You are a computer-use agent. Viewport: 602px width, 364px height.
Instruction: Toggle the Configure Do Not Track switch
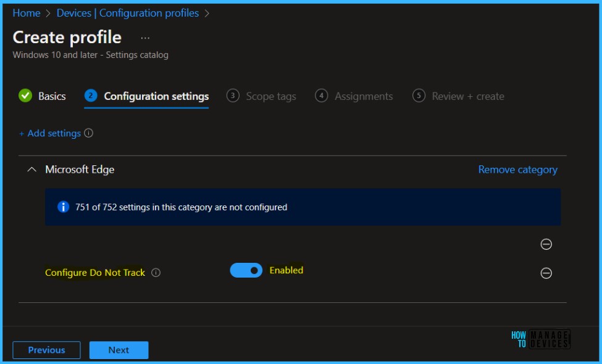pyautogui.click(x=246, y=270)
